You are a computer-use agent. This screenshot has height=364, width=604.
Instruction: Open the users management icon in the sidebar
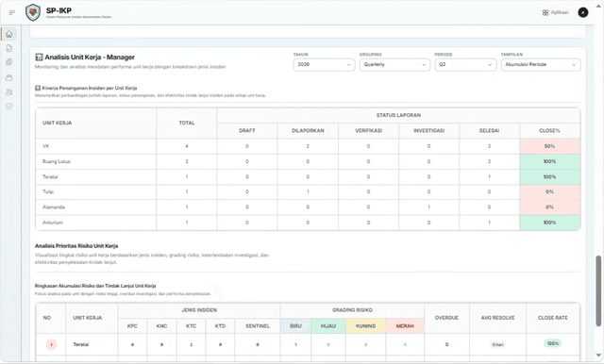(x=9, y=92)
